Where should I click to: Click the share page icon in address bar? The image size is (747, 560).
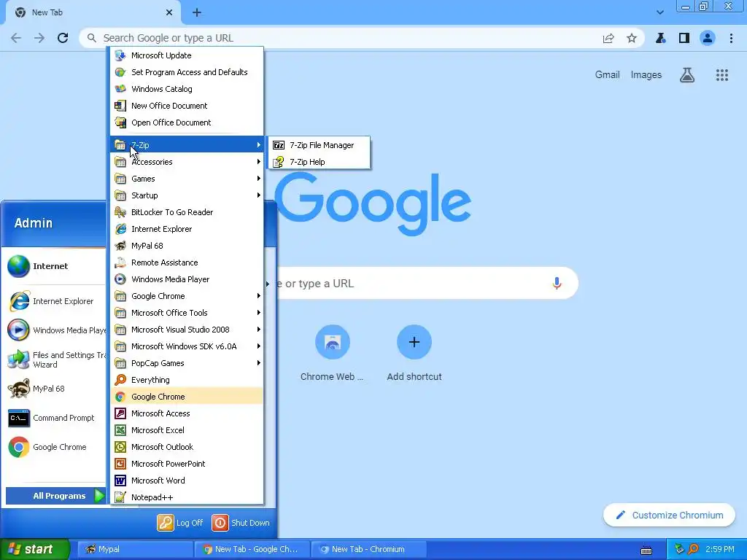coord(608,38)
